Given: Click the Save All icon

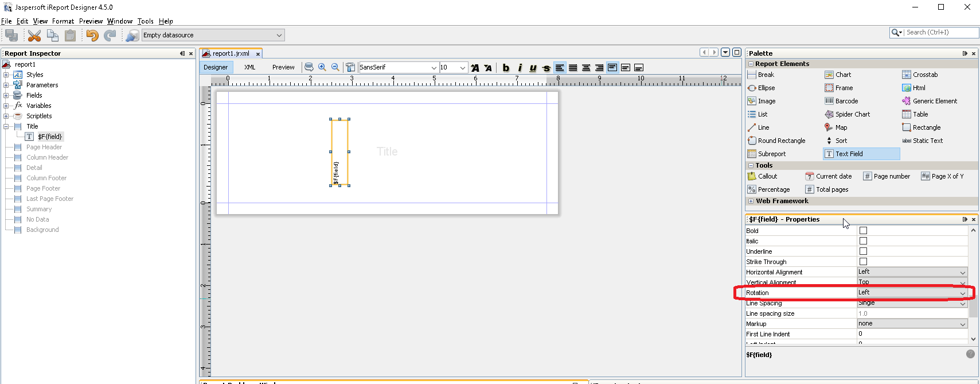Looking at the screenshot, I should [x=11, y=36].
